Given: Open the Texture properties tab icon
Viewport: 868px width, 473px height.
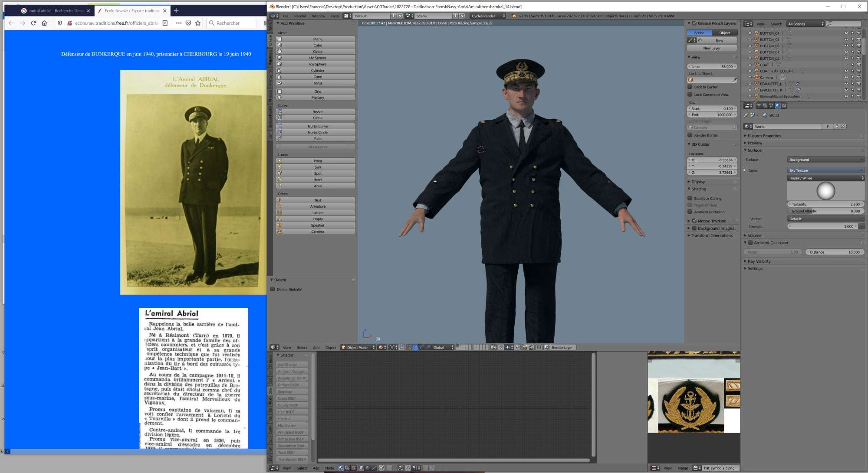Looking at the screenshot, I should [x=784, y=106].
